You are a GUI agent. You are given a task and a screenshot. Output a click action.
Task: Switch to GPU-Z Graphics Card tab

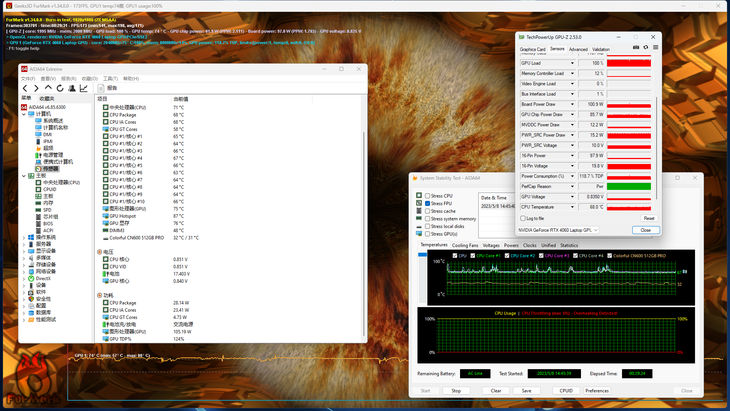coord(532,49)
